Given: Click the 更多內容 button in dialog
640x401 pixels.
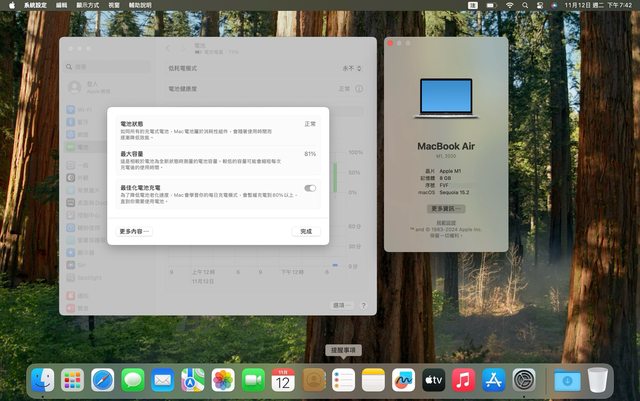Looking at the screenshot, I should (x=134, y=231).
